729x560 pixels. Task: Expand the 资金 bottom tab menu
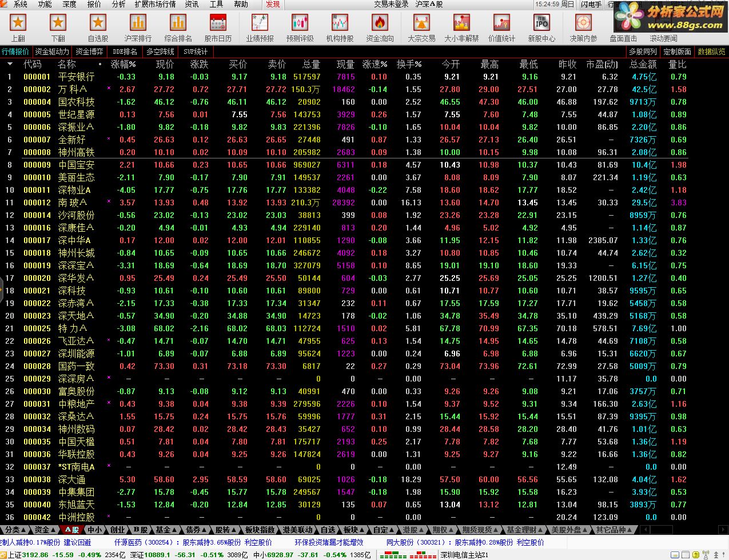pos(45,530)
